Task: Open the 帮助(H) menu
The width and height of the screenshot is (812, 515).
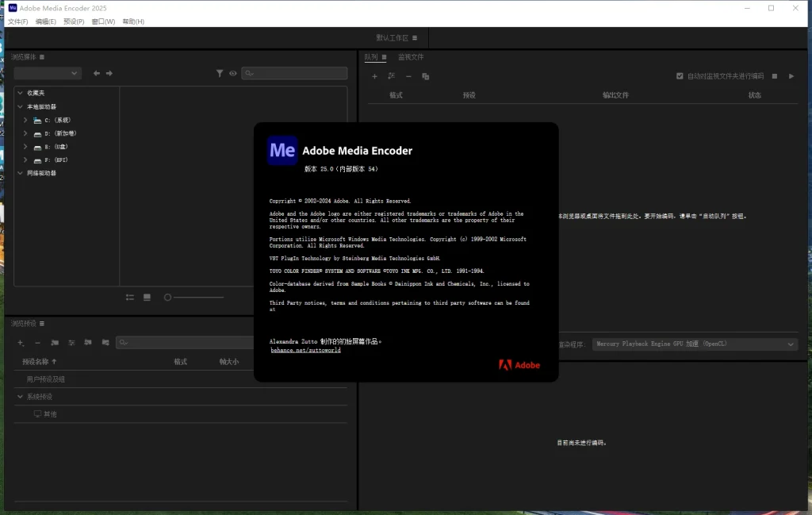Action: [x=133, y=21]
